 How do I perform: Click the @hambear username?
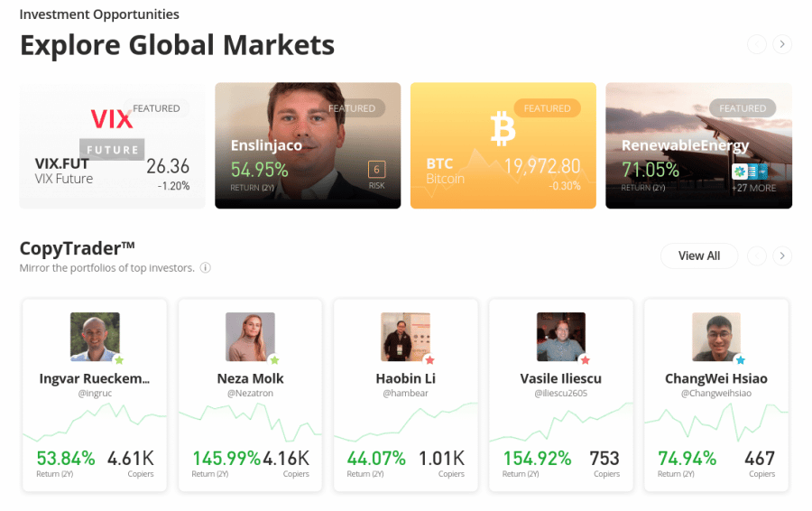click(405, 394)
